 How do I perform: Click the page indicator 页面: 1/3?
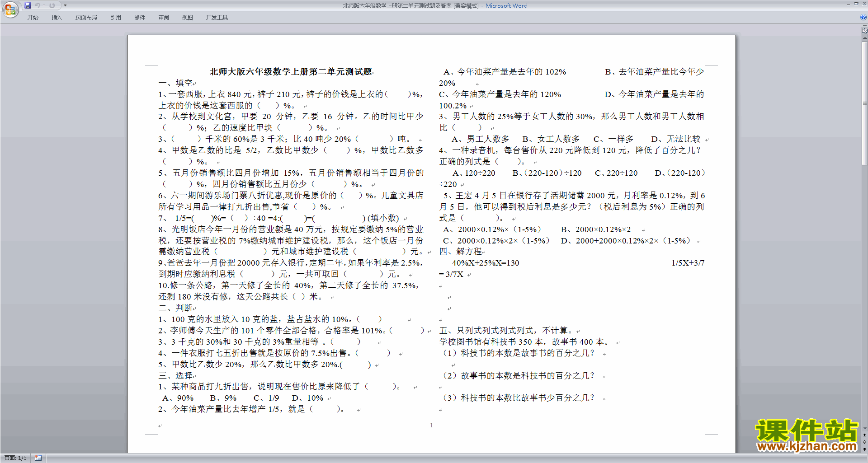coord(15,458)
